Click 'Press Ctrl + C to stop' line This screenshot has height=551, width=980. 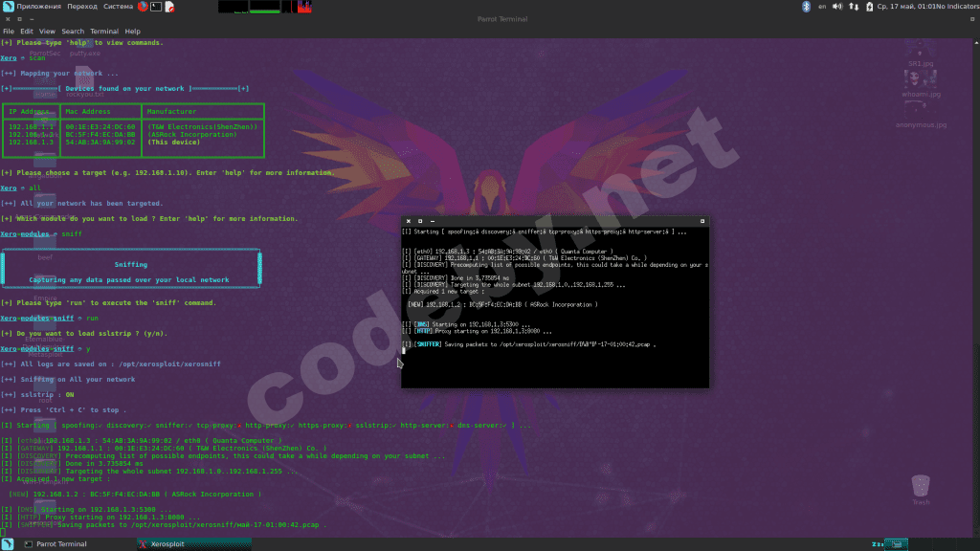64,410
